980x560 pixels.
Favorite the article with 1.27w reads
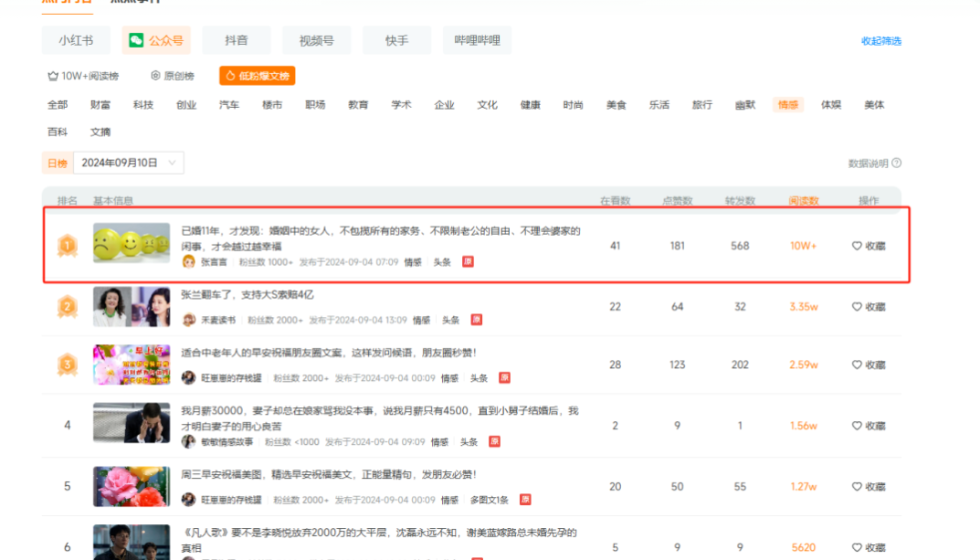click(x=869, y=487)
